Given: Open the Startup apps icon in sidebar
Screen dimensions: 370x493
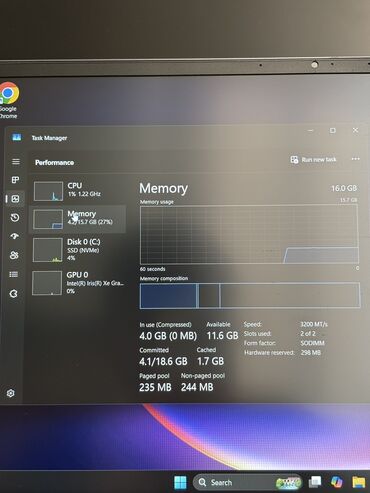Looking at the screenshot, I should coord(15,236).
